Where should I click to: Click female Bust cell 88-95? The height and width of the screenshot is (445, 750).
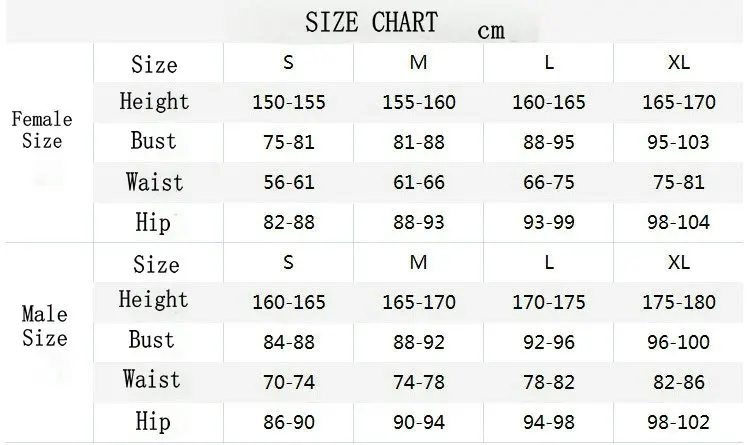[x=548, y=142]
